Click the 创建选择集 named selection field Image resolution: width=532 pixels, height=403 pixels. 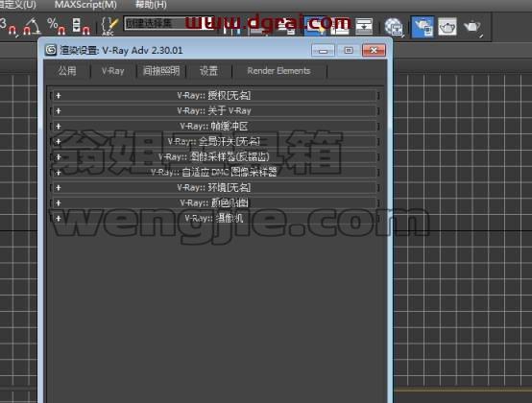coord(170,23)
